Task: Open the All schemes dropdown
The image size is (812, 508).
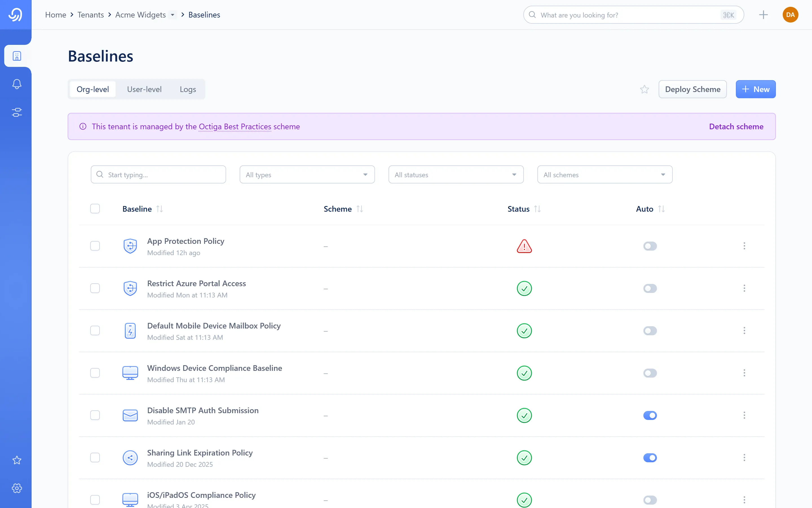Action: (605, 174)
